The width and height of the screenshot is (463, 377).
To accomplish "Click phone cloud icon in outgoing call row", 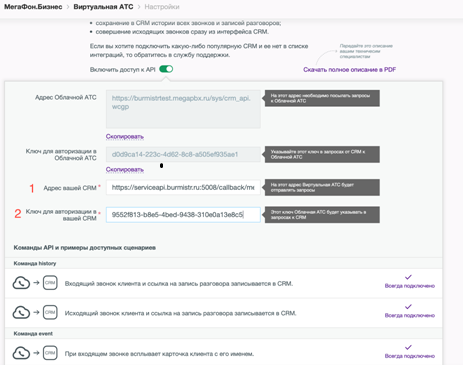I will (21, 313).
